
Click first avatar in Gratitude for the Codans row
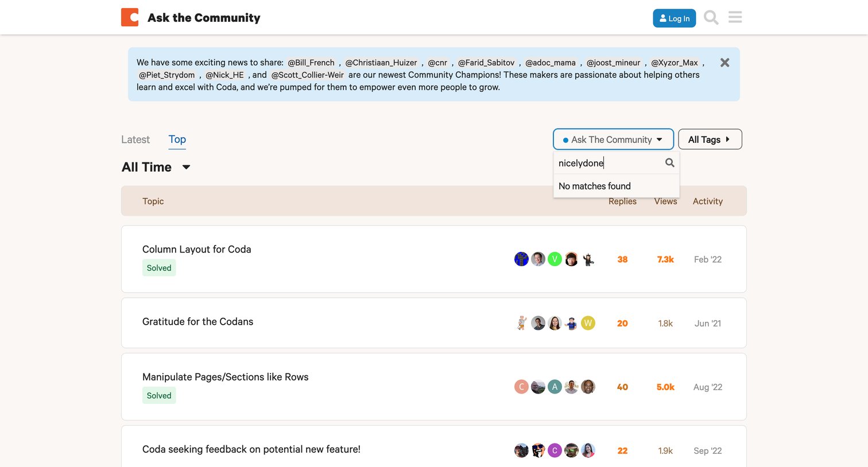pyautogui.click(x=521, y=323)
